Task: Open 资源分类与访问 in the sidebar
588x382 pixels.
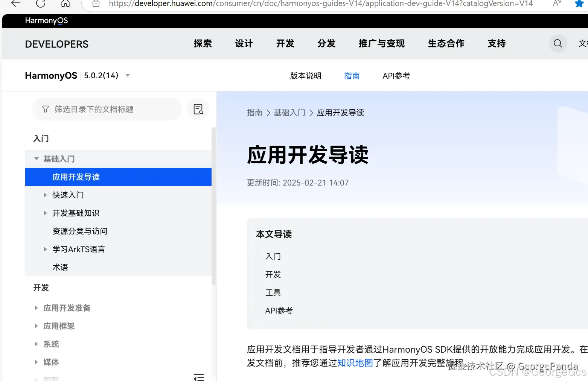Action: [x=80, y=231]
